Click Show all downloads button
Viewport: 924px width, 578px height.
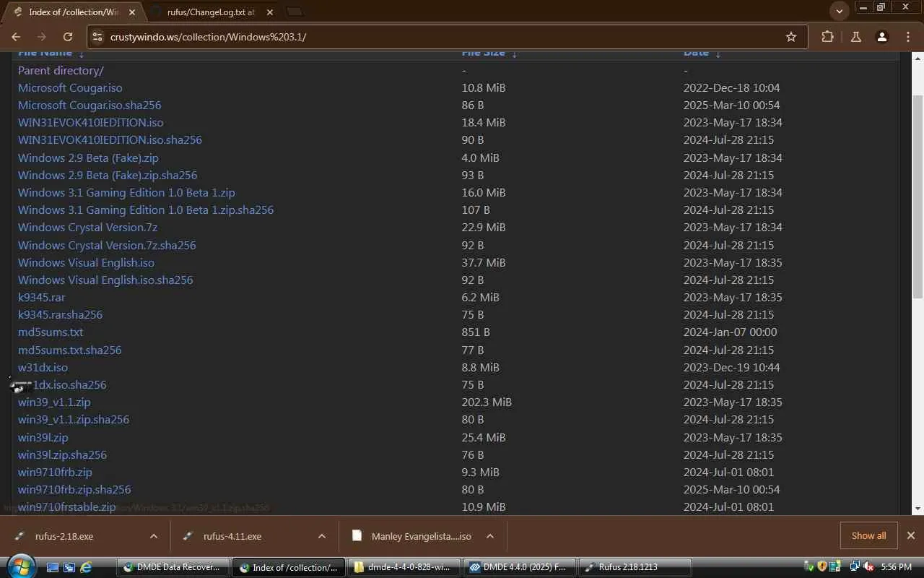(868, 535)
